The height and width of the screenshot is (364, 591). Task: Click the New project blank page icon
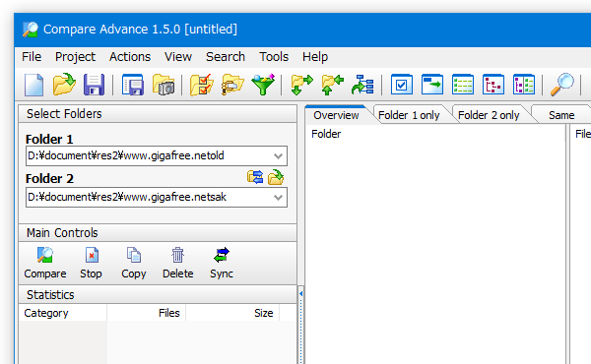coord(33,85)
